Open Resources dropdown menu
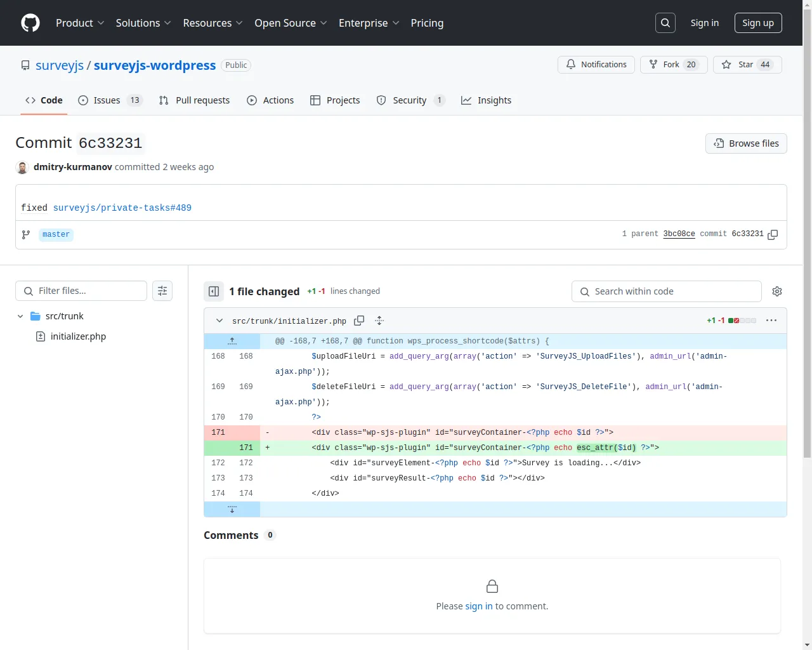Image resolution: width=812 pixels, height=650 pixels. [x=213, y=23]
